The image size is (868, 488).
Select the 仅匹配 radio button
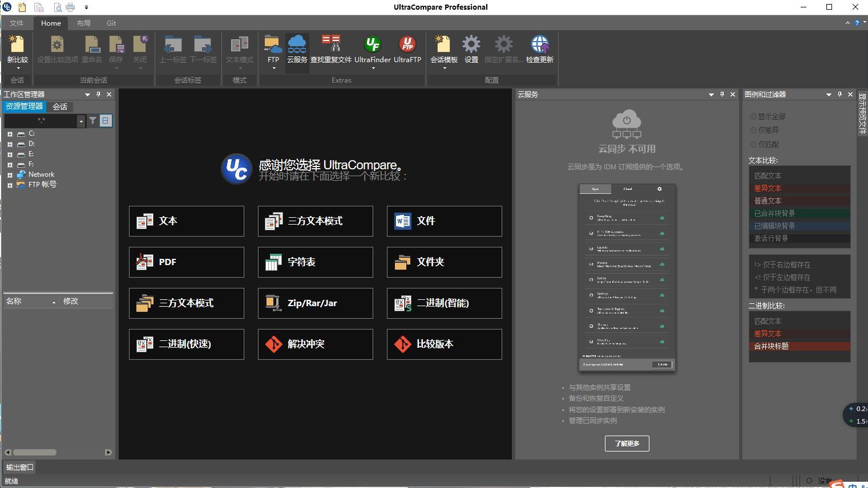pos(753,145)
